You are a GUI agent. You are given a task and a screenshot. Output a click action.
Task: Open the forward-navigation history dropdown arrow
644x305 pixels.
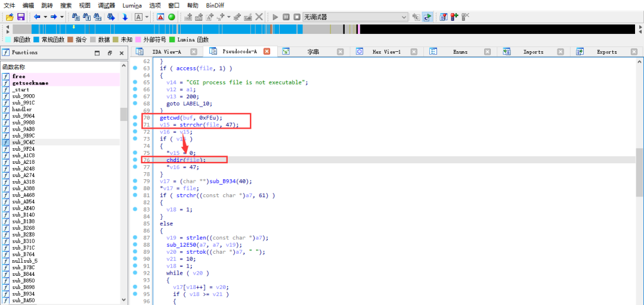coord(61,17)
